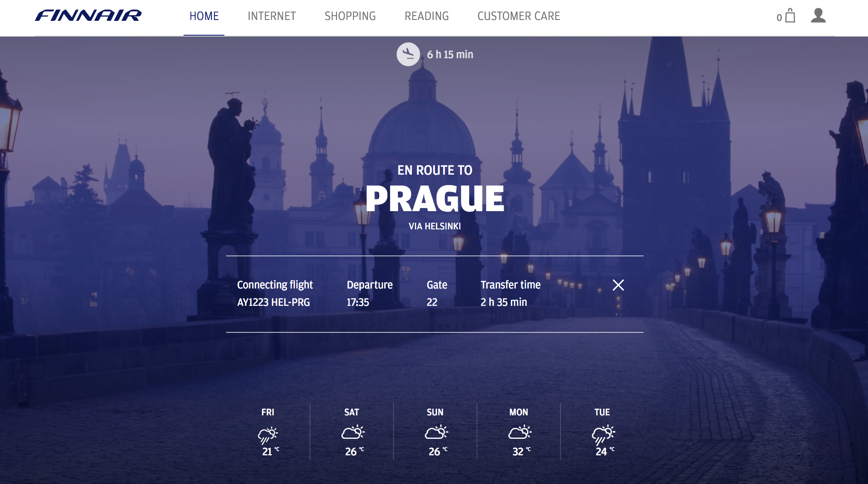Viewport: 868px width, 484px height.
Task: Click the READING navigation link
Action: (x=427, y=16)
